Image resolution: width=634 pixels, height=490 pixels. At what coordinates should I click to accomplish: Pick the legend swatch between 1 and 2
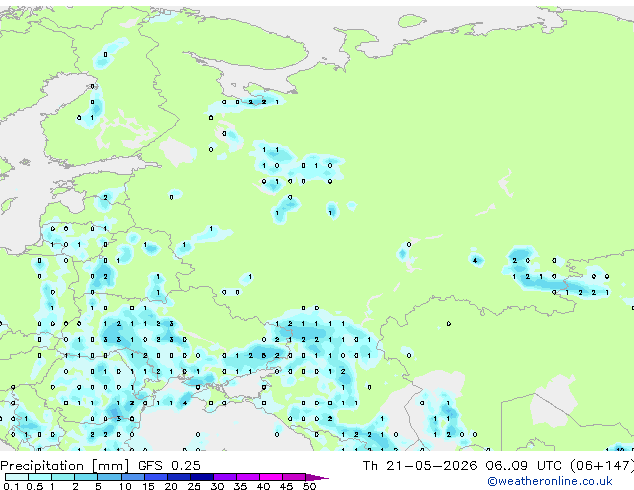click(x=63, y=477)
